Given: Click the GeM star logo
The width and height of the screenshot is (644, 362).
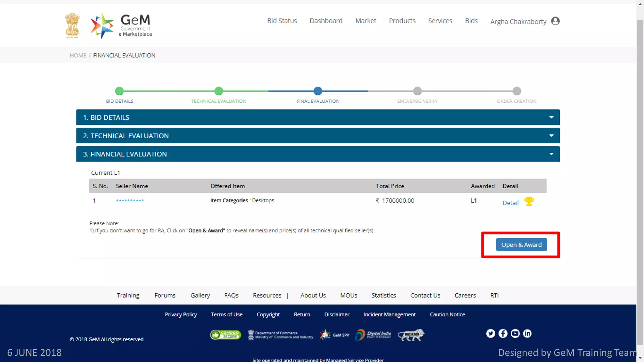Looking at the screenshot, I should 102,25.
